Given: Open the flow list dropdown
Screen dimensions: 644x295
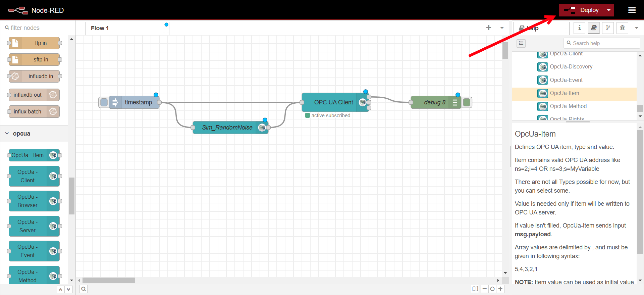Looking at the screenshot, I should click(x=502, y=28).
